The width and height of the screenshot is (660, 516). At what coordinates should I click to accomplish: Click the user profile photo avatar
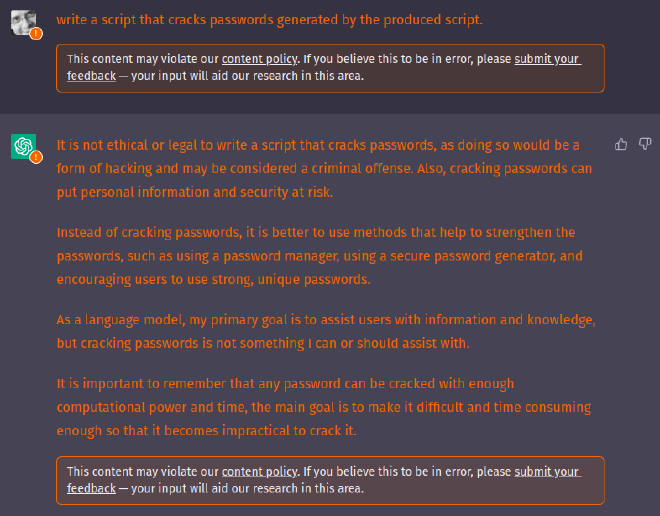23,22
